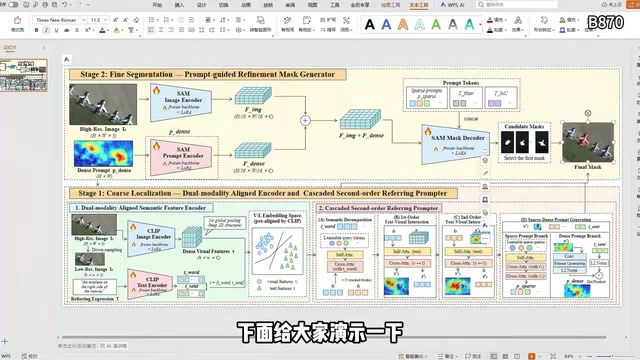Screen dimensions: 640x360
Task: Open the highlight color dropdown arrow
Action: (122, 31)
